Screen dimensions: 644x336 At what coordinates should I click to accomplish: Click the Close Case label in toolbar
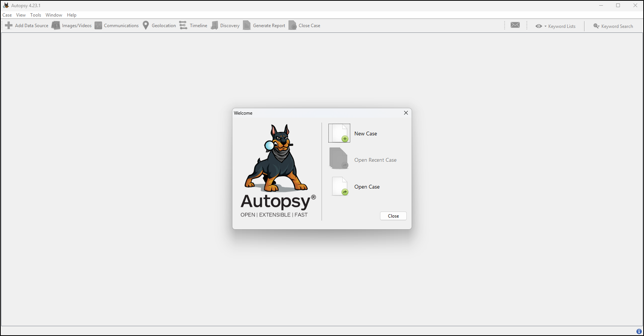[x=309, y=26]
